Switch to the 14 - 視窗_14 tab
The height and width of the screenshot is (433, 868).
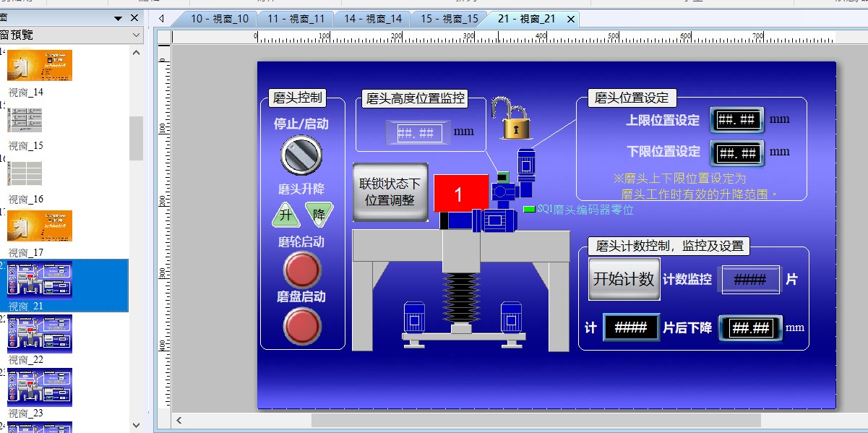[x=374, y=19]
